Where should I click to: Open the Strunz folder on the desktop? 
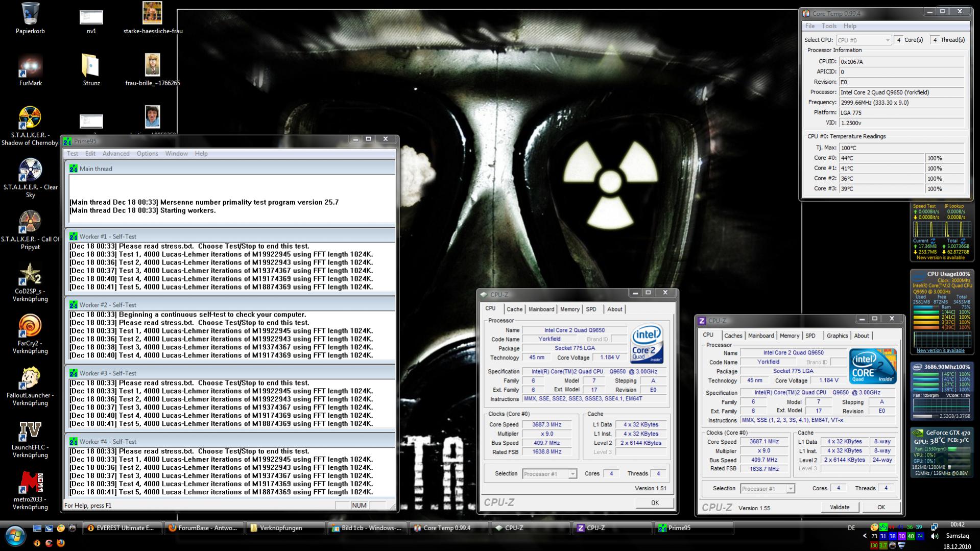91,66
